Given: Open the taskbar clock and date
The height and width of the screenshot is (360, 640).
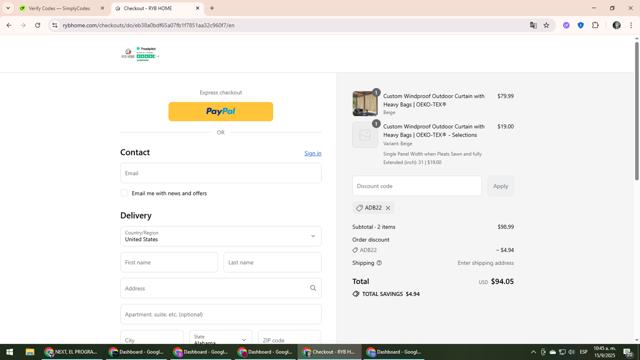Looking at the screenshot, I should 604,352.
